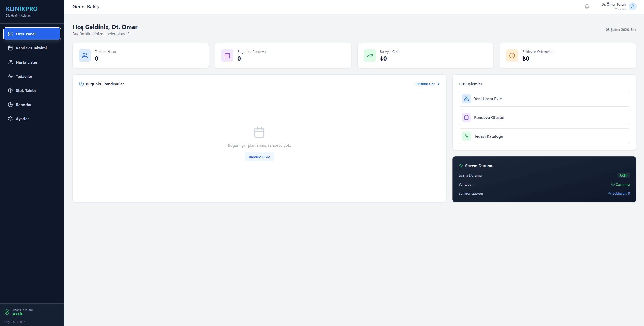Open Randevu Takvimi from the sidebar
This screenshot has width=644, height=326.
click(x=31, y=48)
